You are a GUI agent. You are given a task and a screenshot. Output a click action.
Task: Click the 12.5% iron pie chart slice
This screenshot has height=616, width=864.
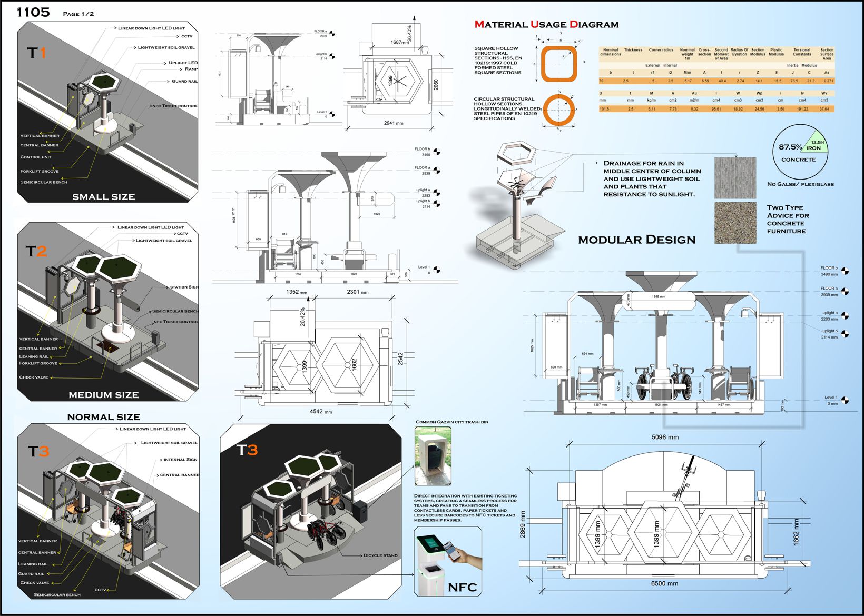tap(816, 144)
